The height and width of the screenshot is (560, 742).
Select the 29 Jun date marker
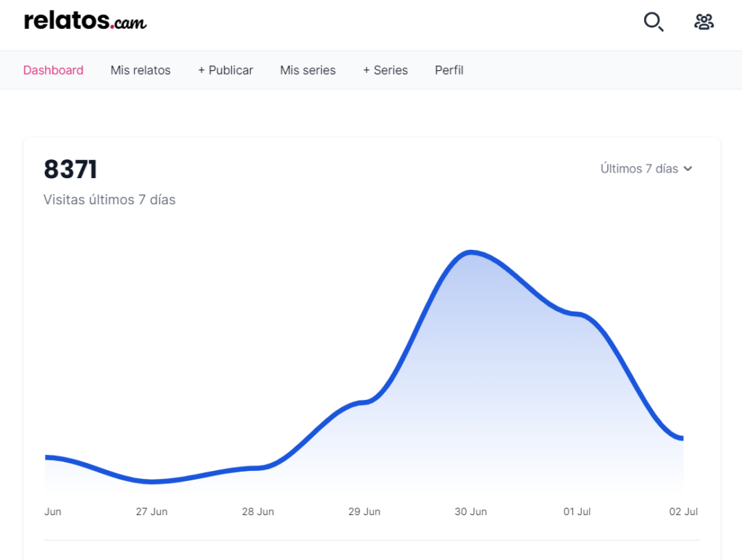tap(364, 511)
